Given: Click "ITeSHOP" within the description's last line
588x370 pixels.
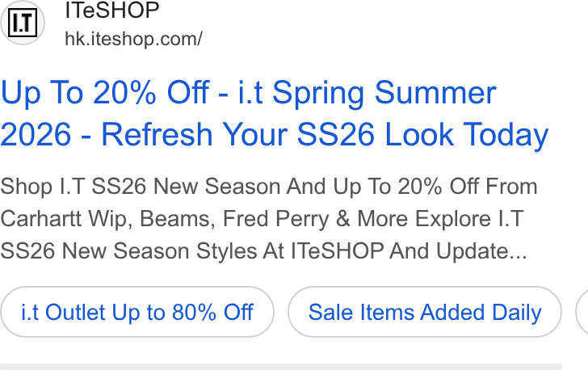Looking at the screenshot, I should (x=337, y=250).
